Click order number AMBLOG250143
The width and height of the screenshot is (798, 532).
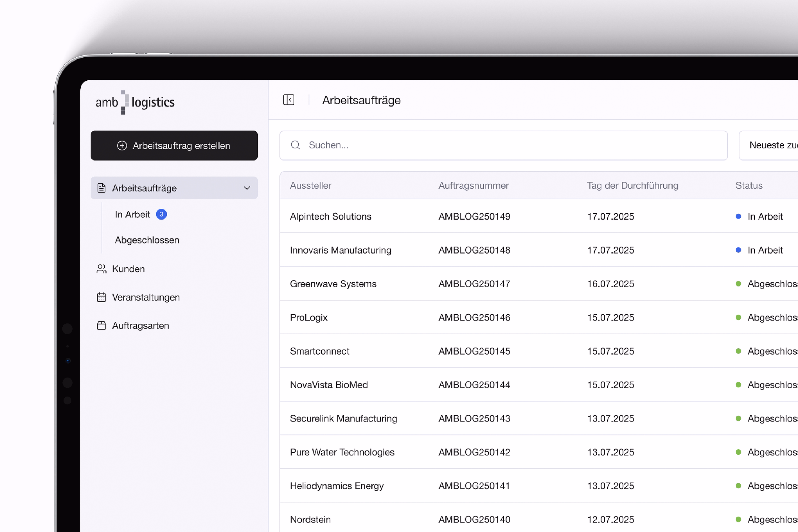[x=474, y=418]
